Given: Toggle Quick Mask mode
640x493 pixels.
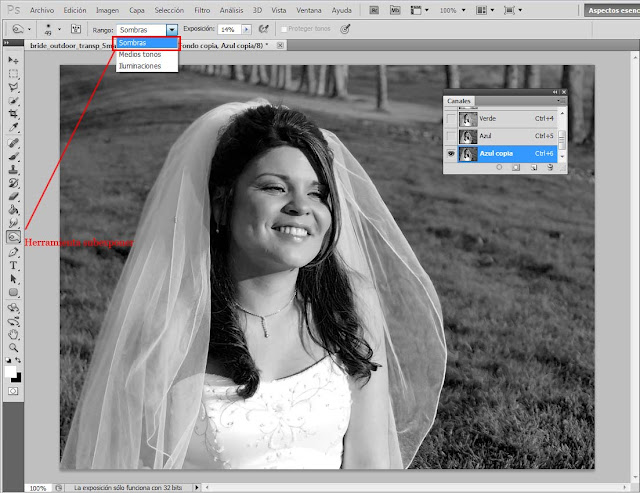Looking at the screenshot, I should click(13, 391).
